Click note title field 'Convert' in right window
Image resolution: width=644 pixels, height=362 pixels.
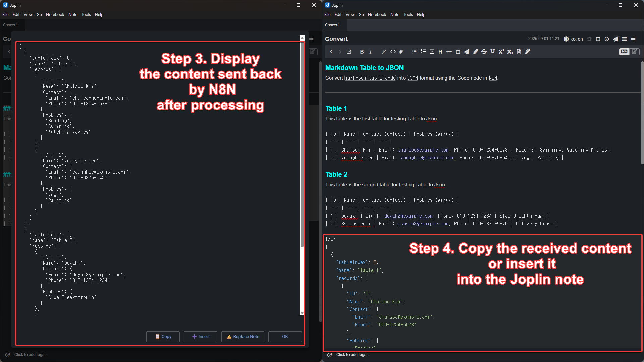[336, 39]
